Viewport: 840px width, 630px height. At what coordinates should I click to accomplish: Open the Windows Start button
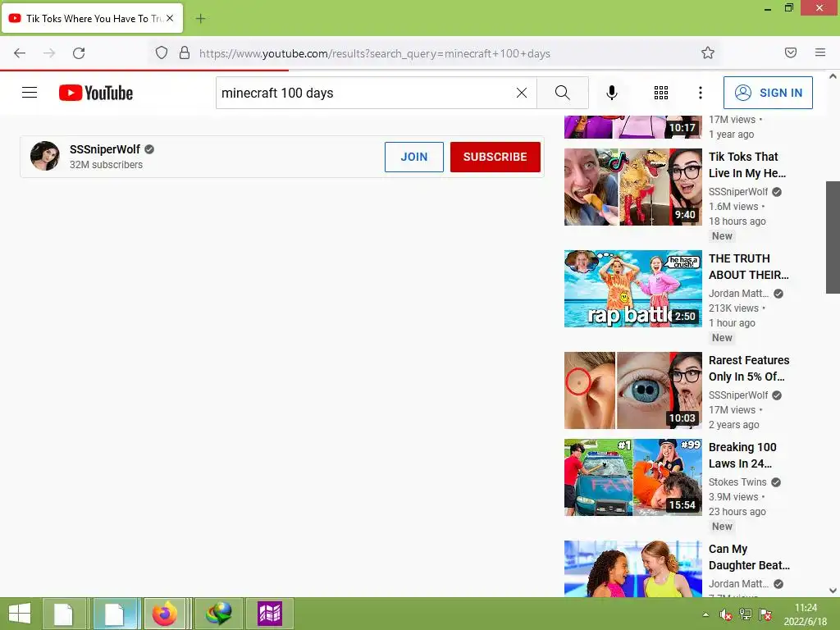tap(20, 614)
